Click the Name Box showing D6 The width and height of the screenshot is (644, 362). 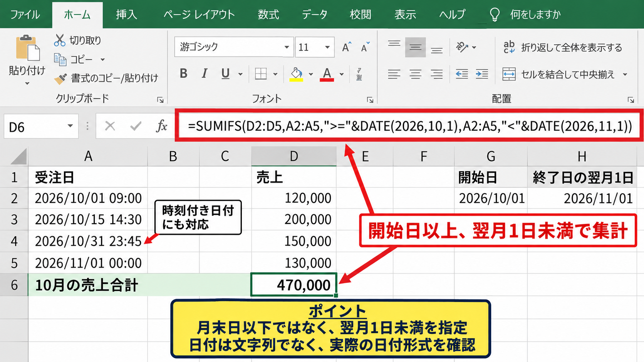[x=41, y=126]
